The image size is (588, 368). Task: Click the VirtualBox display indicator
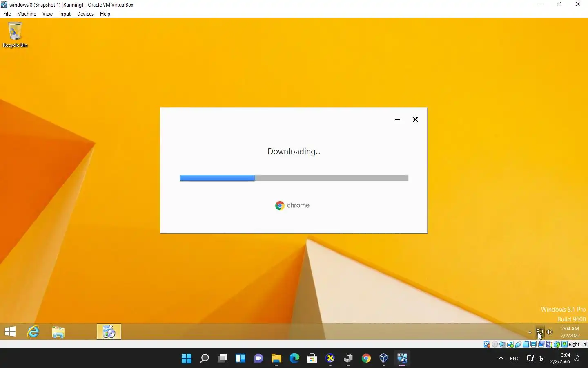click(x=533, y=344)
